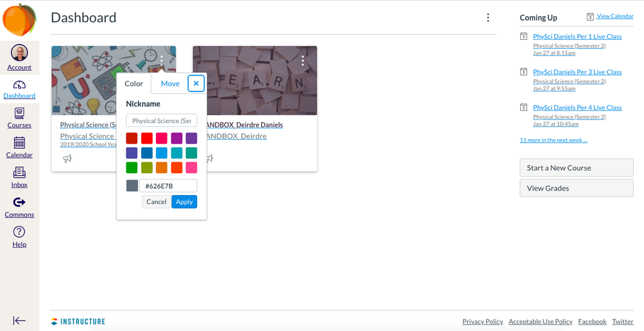The width and height of the screenshot is (644, 331).
Task: Pick the red-orange color swatch
Action: (x=177, y=168)
